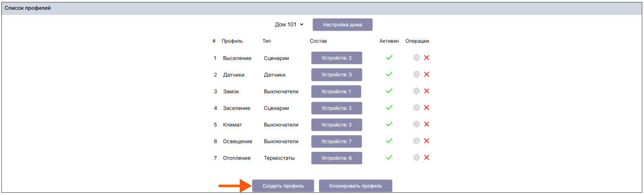Viewport: 644px width, 195px height.
Task: Open Настройка дома settings
Action: coord(342,25)
